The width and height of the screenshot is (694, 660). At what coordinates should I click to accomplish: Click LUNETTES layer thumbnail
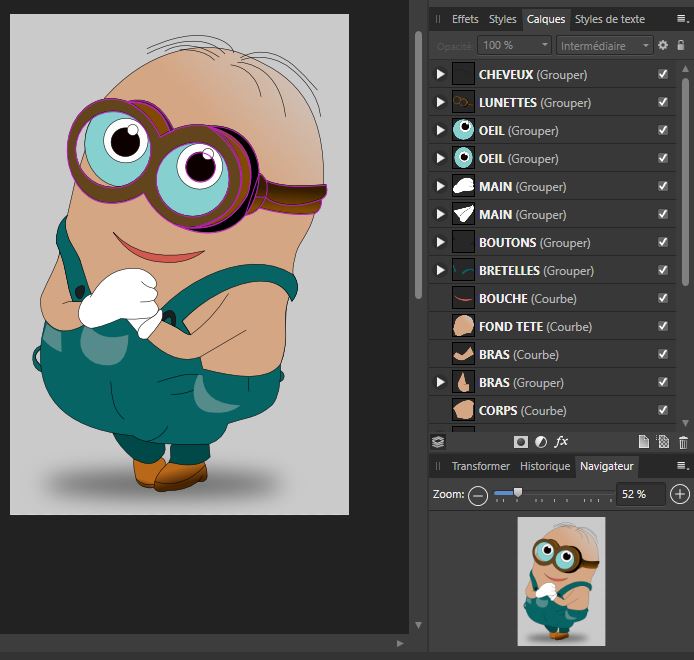tap(463, 102)
